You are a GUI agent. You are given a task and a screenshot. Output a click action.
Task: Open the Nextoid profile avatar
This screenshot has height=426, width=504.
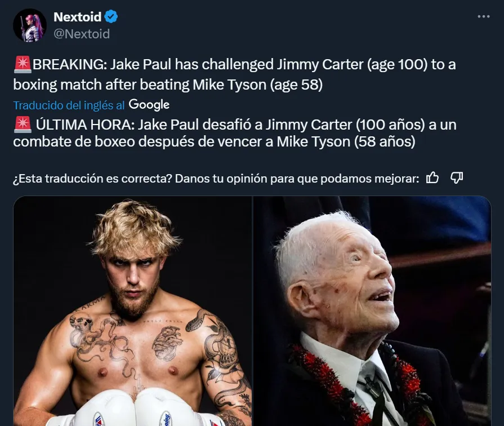[29, 25]
